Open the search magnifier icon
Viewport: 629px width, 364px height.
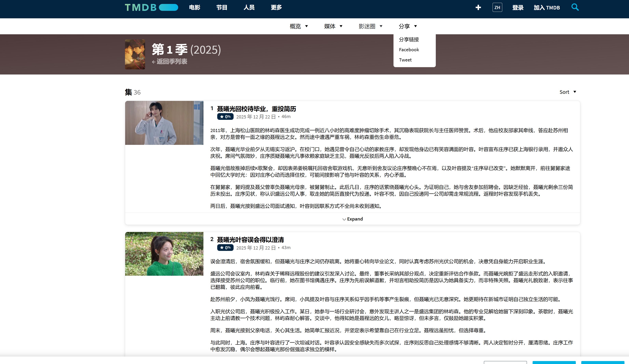coord(575,7)
